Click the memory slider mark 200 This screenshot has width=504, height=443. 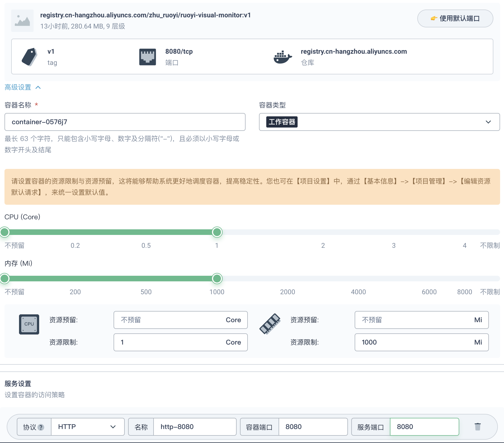pyautogui.click(x=75, y=292)
